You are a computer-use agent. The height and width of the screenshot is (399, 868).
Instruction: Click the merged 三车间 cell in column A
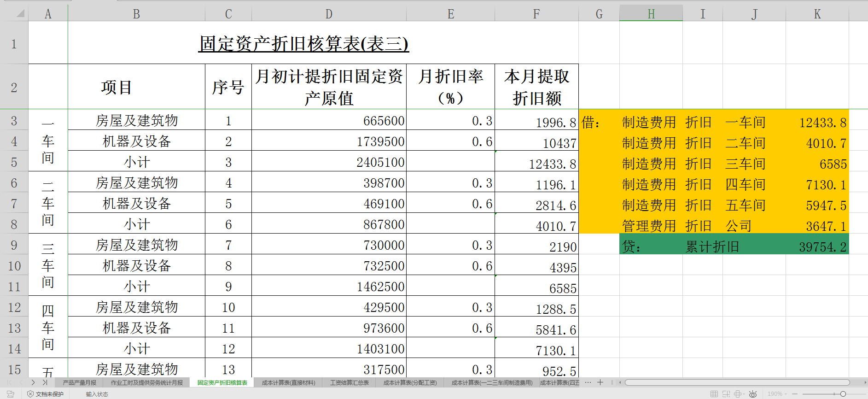[48, 264]
